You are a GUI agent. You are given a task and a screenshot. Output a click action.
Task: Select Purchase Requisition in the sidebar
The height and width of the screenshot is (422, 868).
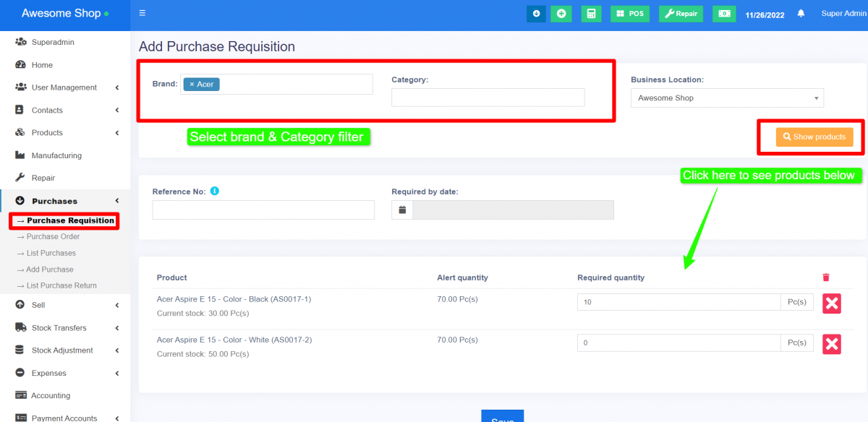[64, 220]
